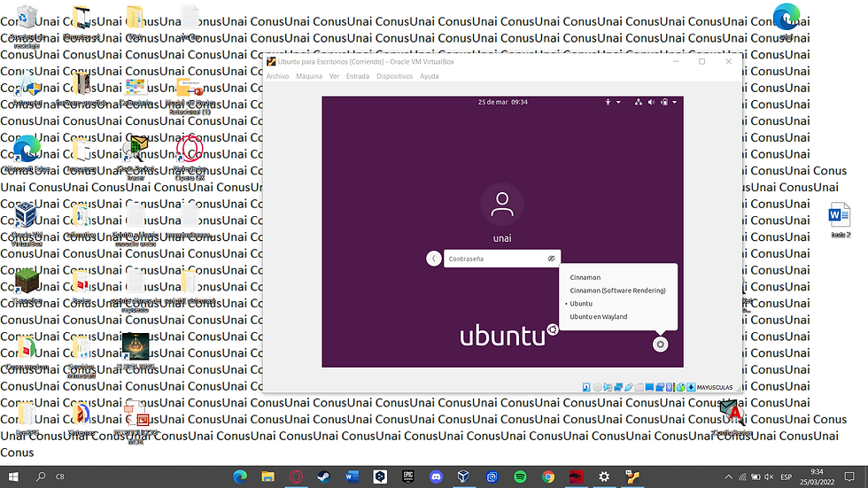Screen dimensions: 868x488
Task: Select the Opera GX desktop shortcut
Action: pos(190,157)
